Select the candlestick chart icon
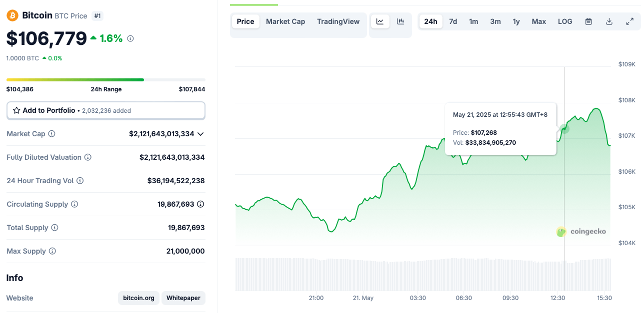 point(400,21)
